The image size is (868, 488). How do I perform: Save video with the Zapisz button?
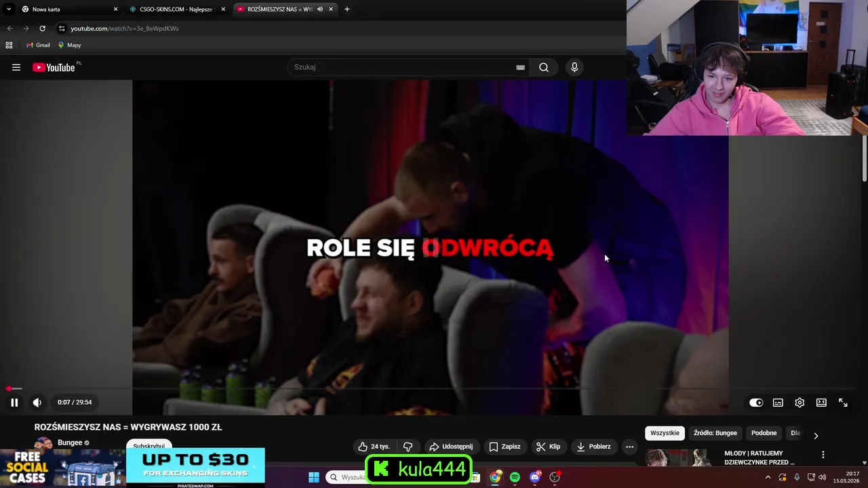click(505, 447)
